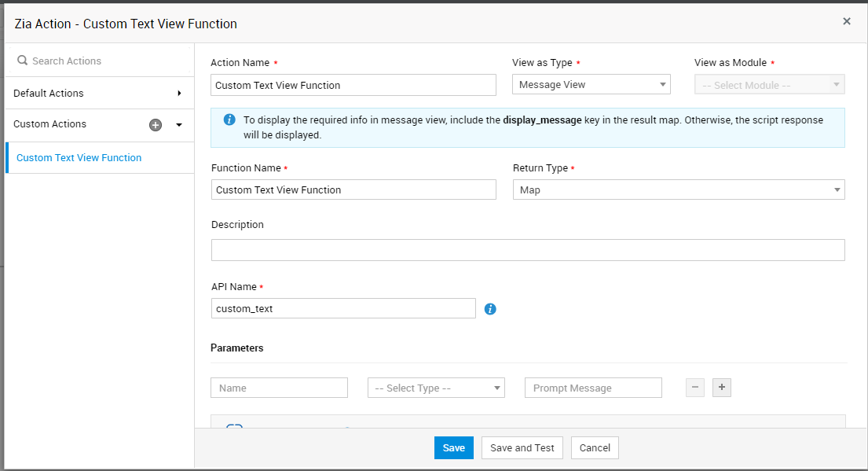The image size is (868, 471).
Task: Remove parameter row with minus button
Action: 695,388
